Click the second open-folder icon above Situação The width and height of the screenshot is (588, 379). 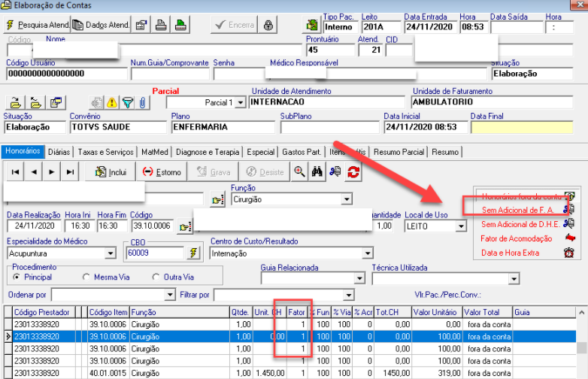pyautogui.click(x=35, y=102)
